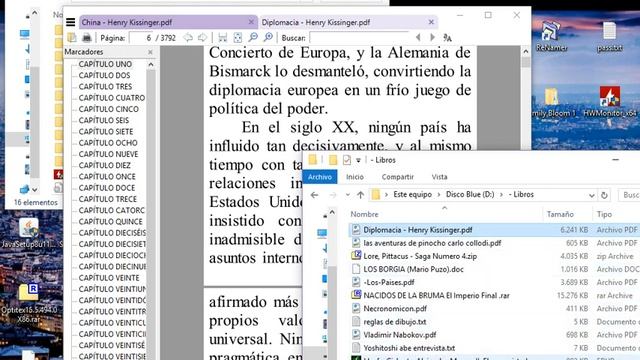The image size is (640, 360).
Task: Open the Archivo tab in Libros Explorer
Action: pos(320,177)
